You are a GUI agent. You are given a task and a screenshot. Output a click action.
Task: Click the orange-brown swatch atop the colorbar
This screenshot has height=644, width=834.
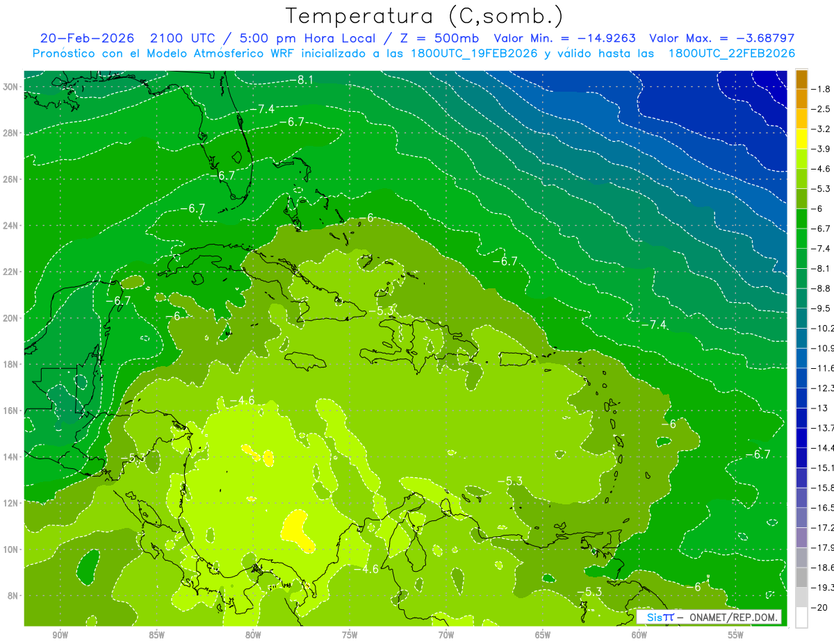coord(801,79)
